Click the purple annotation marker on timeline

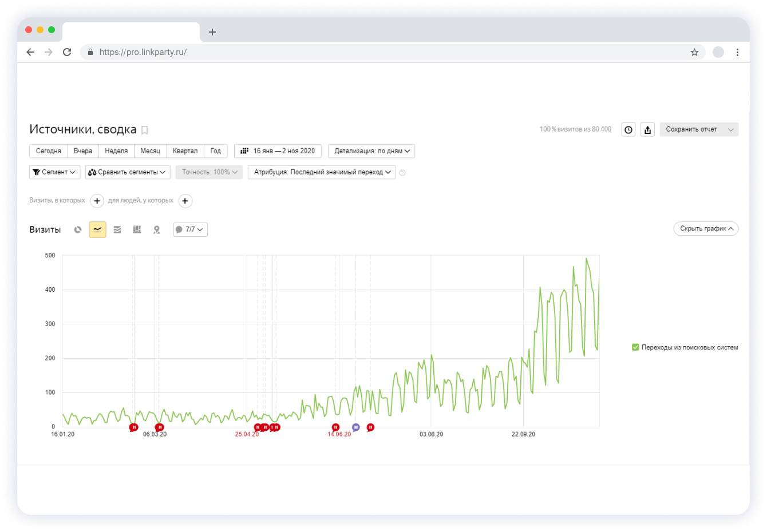pyautogui.click(x=355, y=427)
